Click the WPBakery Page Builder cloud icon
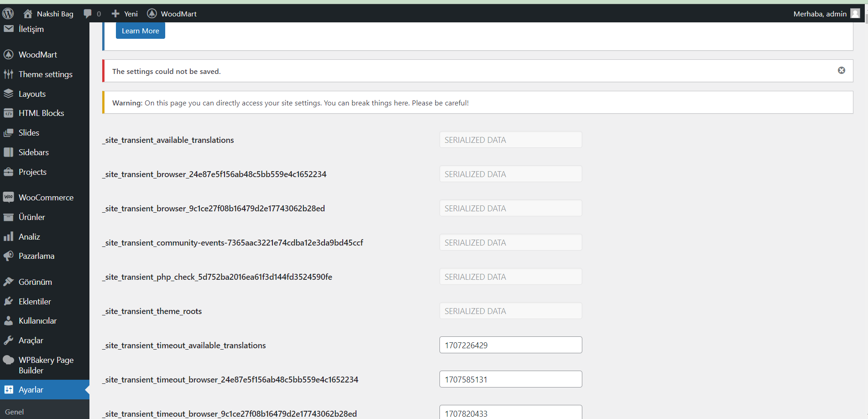This screenshot has height=419, width=868. tap(9, 360)
